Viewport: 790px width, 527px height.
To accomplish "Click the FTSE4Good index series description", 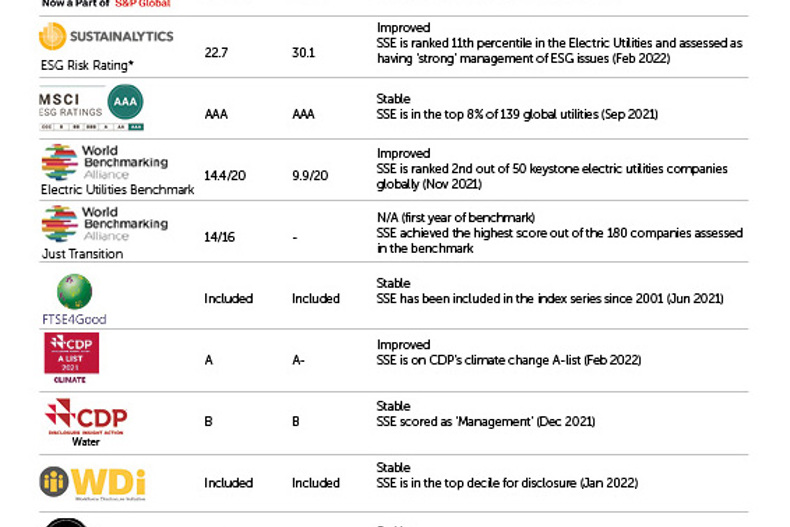I will pyautogui.click(x=549, y=298).
